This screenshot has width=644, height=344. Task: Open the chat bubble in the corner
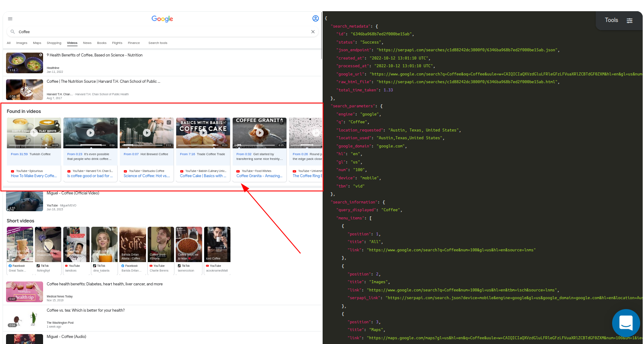(625, 323)
